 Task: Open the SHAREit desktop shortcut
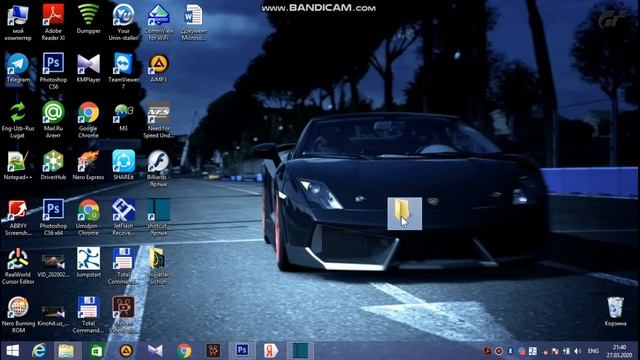pyautogui.click(x=123, y=165)
